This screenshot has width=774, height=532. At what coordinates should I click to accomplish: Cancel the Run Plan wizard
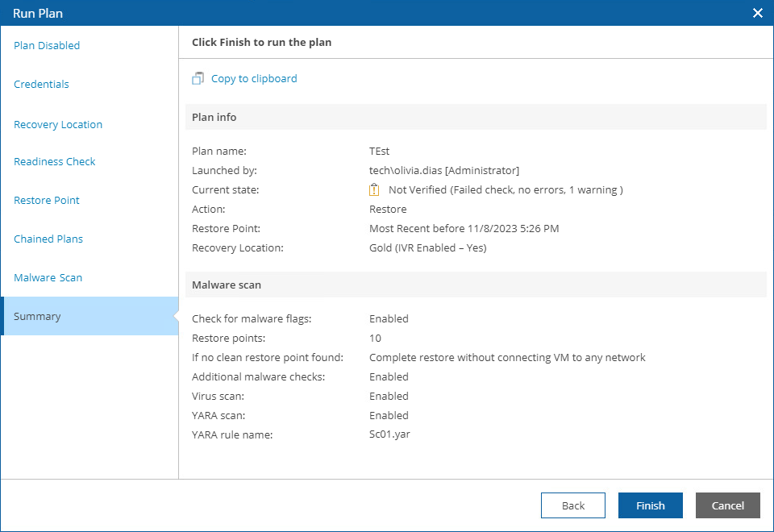pos(727,505)
